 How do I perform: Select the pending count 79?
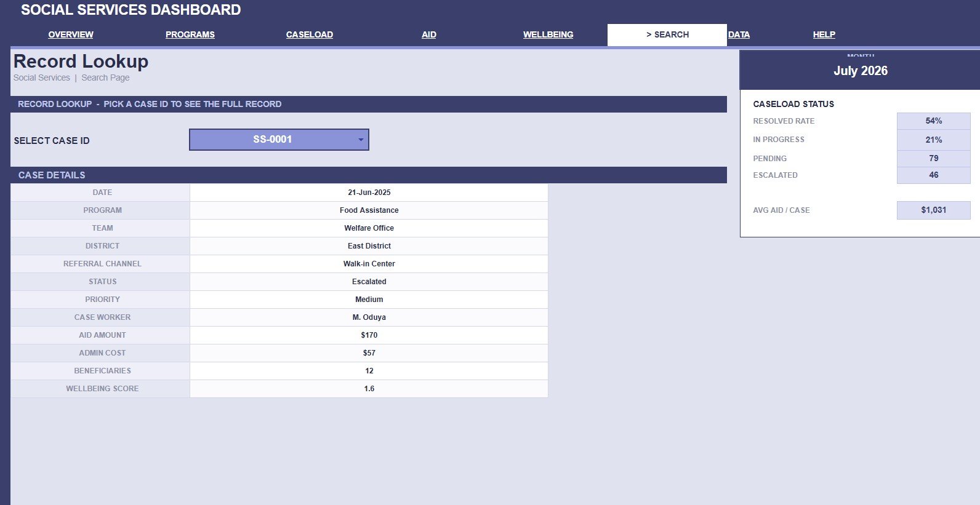pyautogui.click(x=934, y=159)
